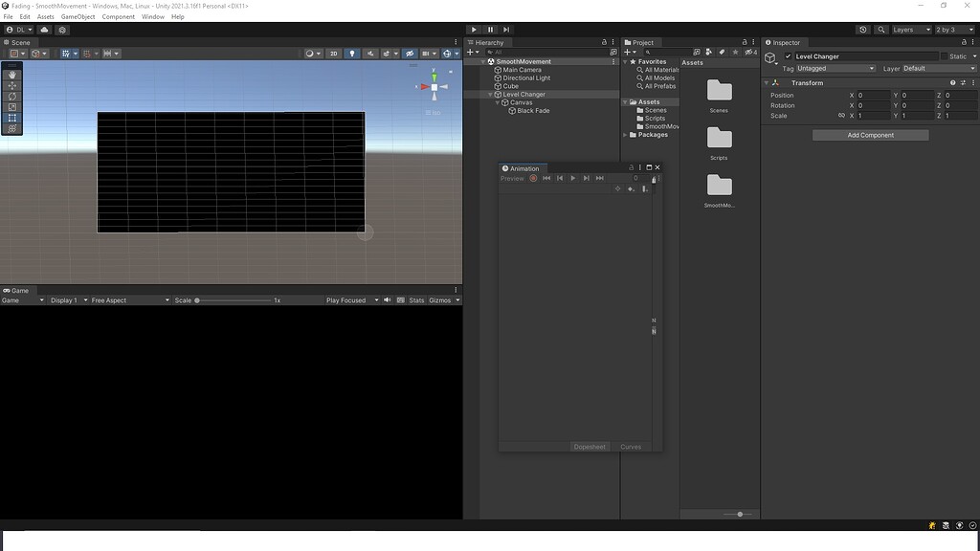
Task: Click the Pause button in the top toolbar
Action: point(490,29)
